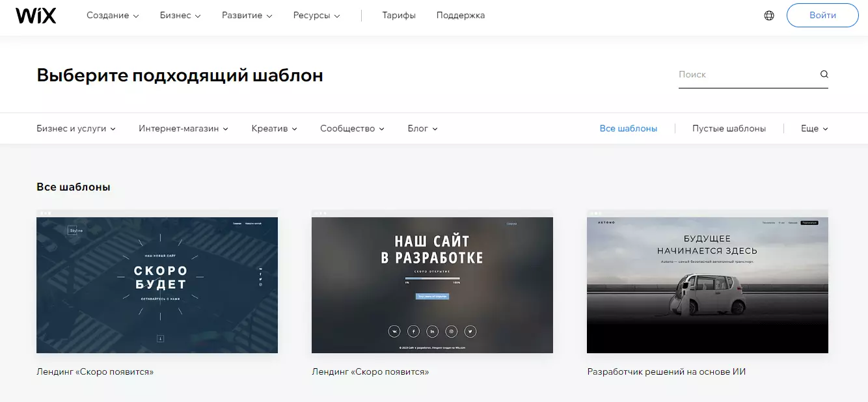The image size is (868, 402).
Task: Click the Twitter icon in the НАШ САЙТ В РАЗРАБОТКЕ template
Action: coord(470,332)
